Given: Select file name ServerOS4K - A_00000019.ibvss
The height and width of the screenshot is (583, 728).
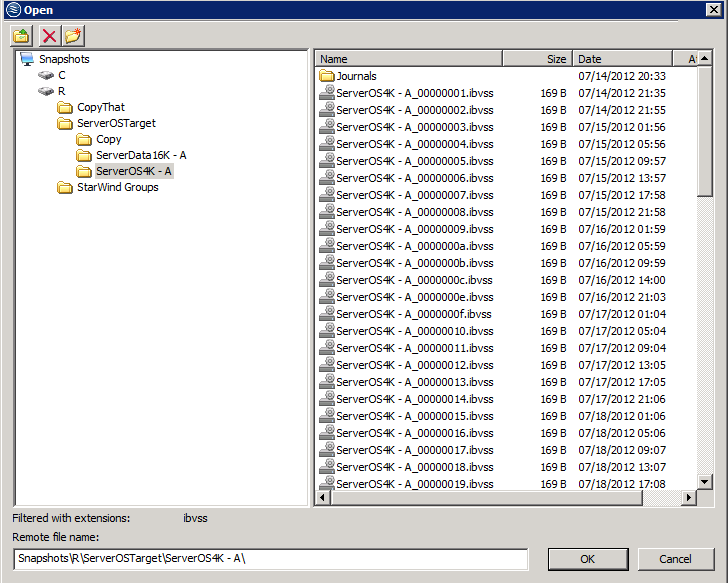Looking at the screenshot, I should [415, 484].
